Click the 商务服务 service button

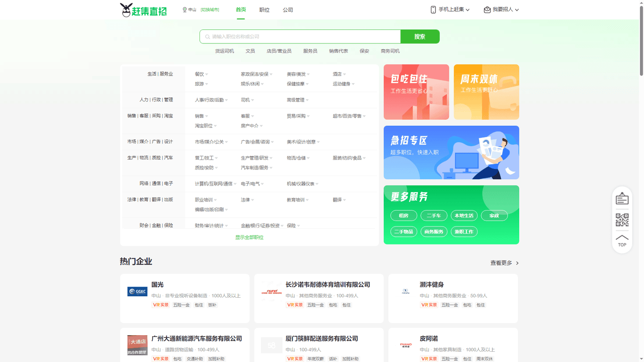point(434,232)
